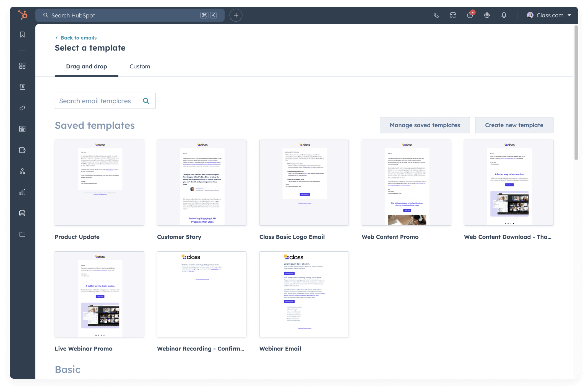Choose the Customer Story template thumbnail
This screenshot has width=588, height=392.
pos(202,182)
